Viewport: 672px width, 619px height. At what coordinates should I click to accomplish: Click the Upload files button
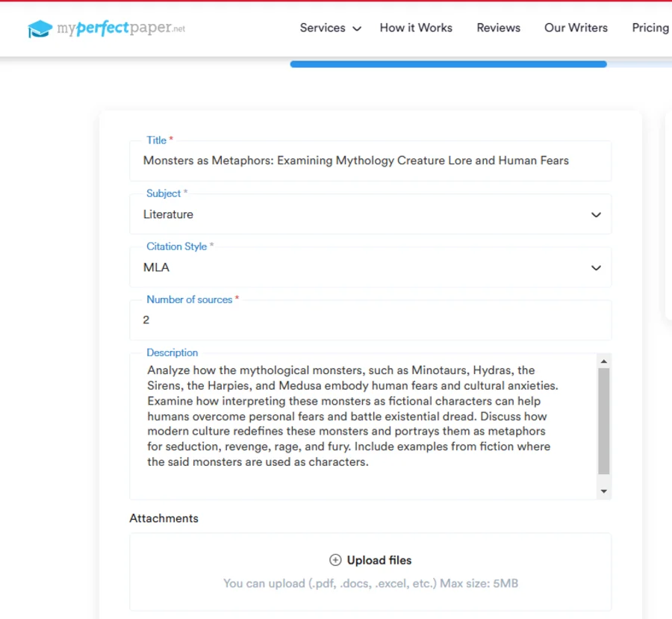click(x=370, y=560)
